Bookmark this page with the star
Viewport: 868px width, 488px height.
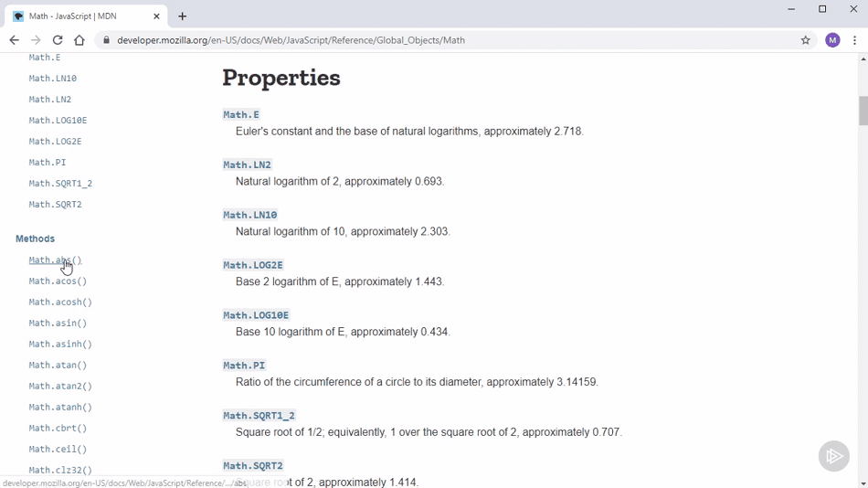(x=806, y=40)
